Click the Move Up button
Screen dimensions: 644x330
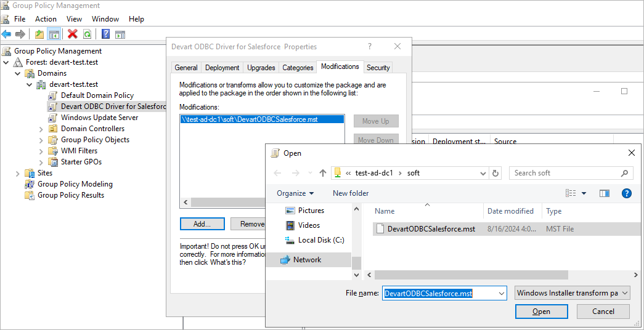coord(376,121)
